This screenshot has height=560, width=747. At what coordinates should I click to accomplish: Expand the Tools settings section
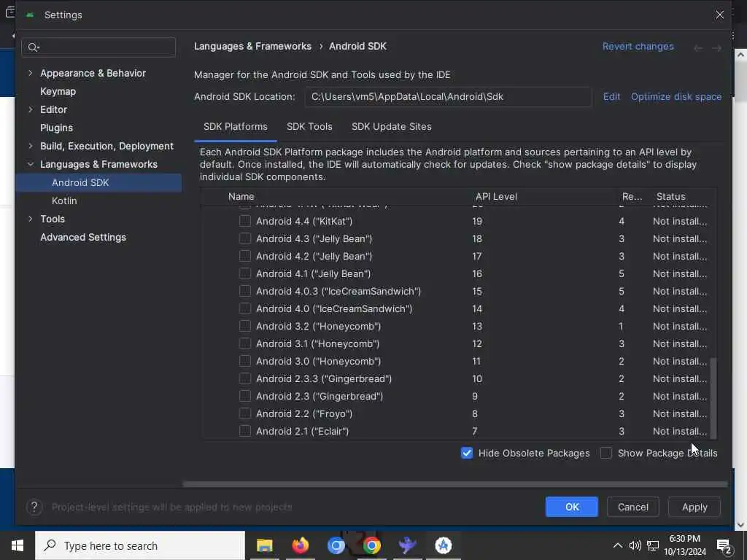pyautogui.click(x=31, y=219)
